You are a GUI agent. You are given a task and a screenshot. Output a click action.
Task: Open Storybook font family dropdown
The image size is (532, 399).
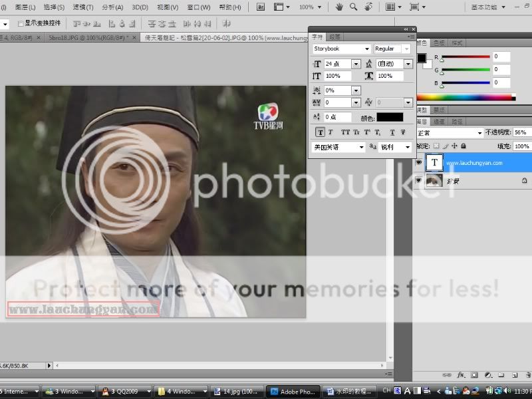click(367, 49)
